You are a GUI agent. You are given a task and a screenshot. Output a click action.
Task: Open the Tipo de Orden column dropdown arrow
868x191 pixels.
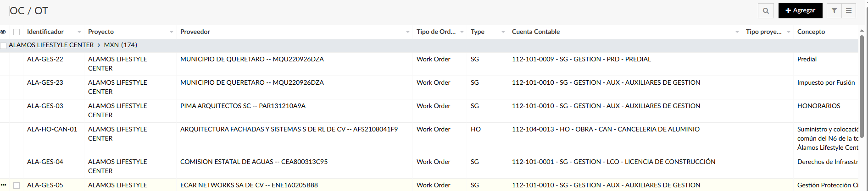click(x=462, y=32)
